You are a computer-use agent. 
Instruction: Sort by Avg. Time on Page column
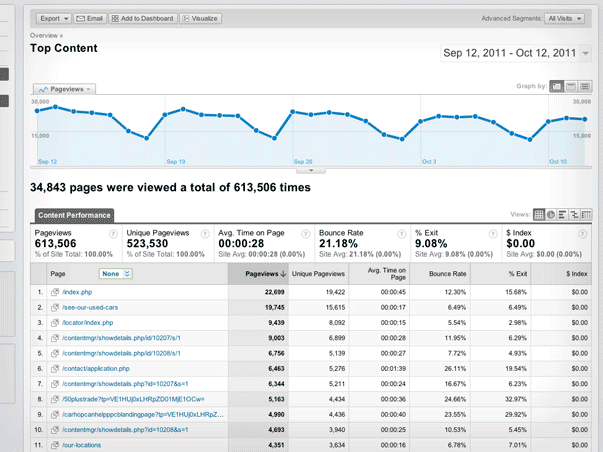point(379,274)
